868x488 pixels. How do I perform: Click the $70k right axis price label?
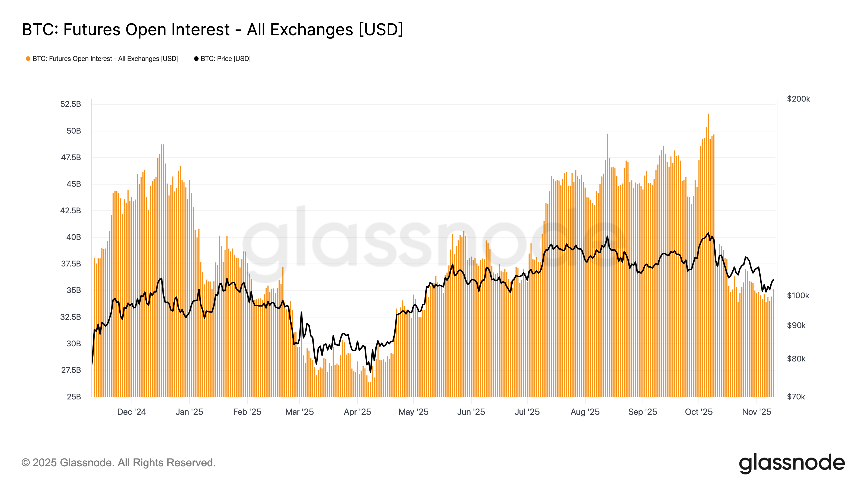tap(796, 397)
